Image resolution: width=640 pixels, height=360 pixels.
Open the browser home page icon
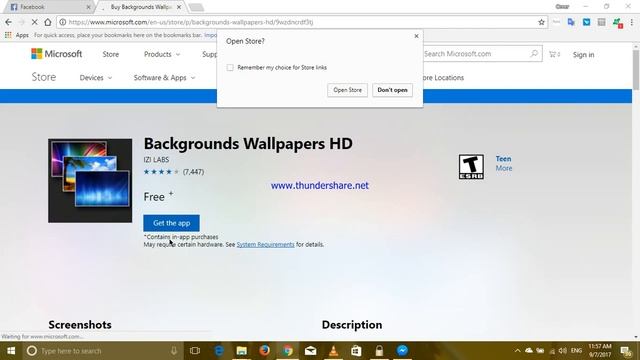[x=47, y=22]
